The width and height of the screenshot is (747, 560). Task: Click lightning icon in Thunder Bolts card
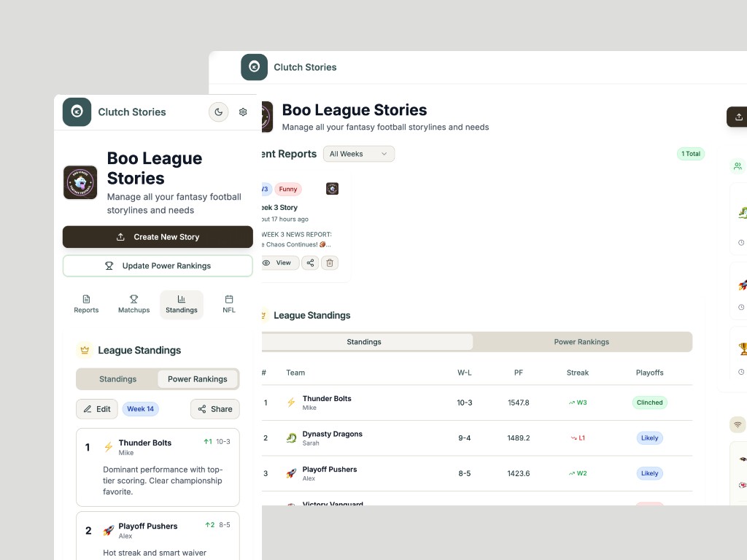[108, 447]
